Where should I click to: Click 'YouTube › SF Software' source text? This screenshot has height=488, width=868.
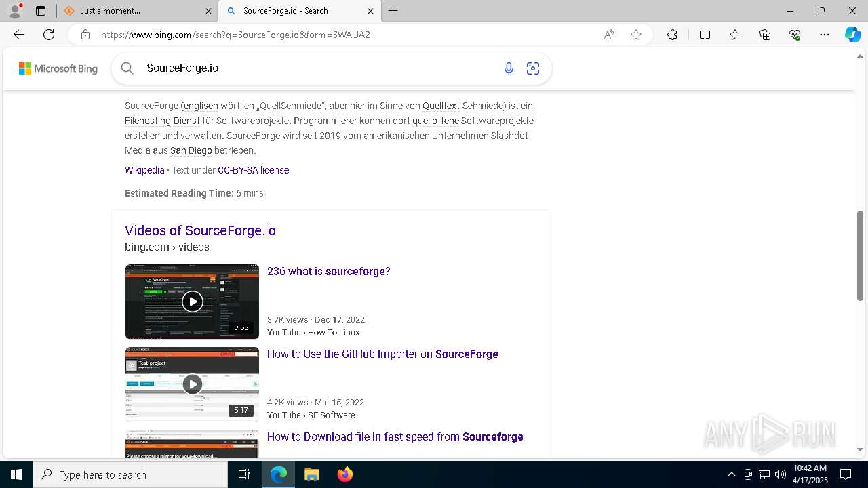tap(311, 415)
